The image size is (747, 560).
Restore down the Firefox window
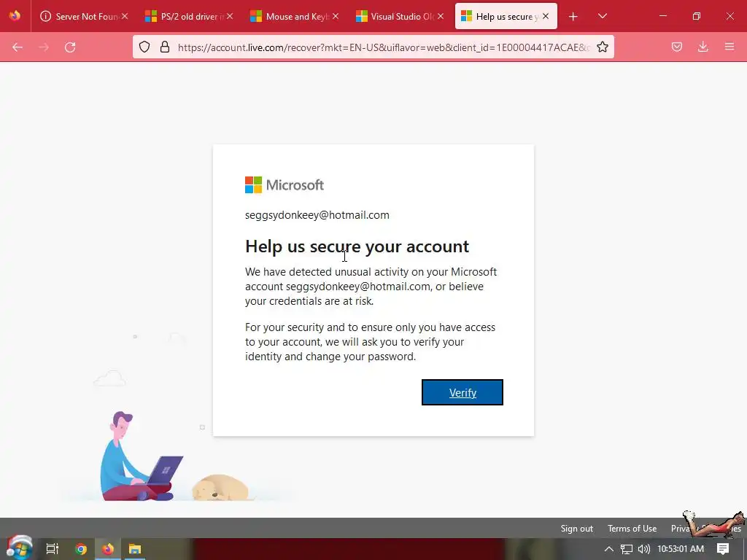(696, 16)
